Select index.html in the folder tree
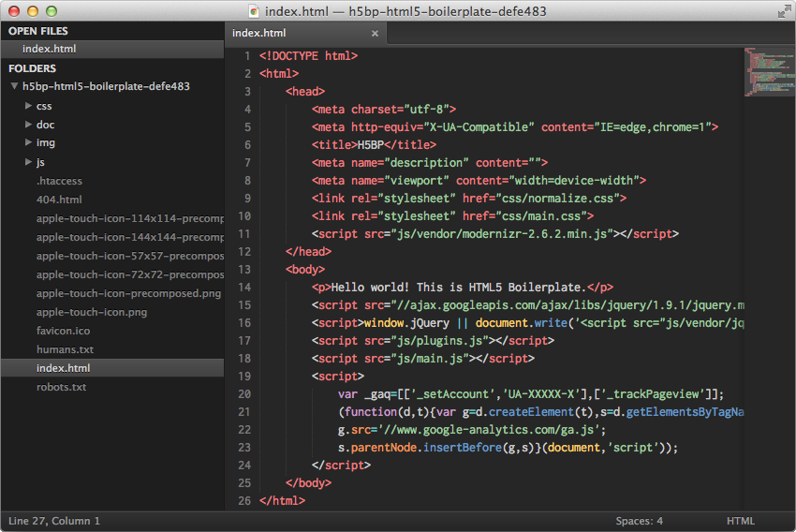The width and height of the screenshot is (796, 532). point(112,368)
